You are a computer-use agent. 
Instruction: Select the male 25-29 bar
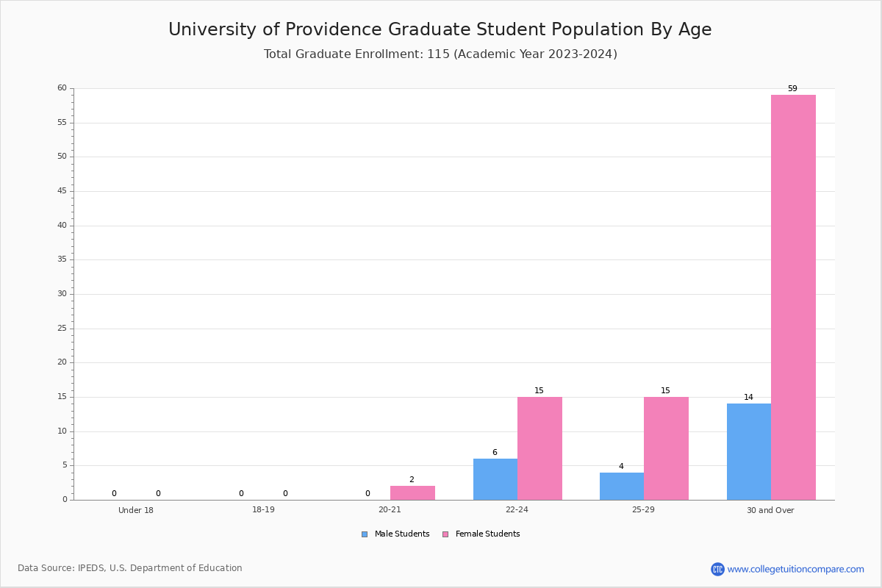[x=622, y=486]
